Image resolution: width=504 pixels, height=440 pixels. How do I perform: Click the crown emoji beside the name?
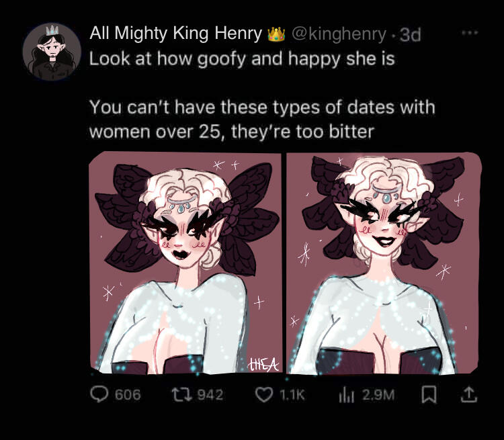pos(276,34)
